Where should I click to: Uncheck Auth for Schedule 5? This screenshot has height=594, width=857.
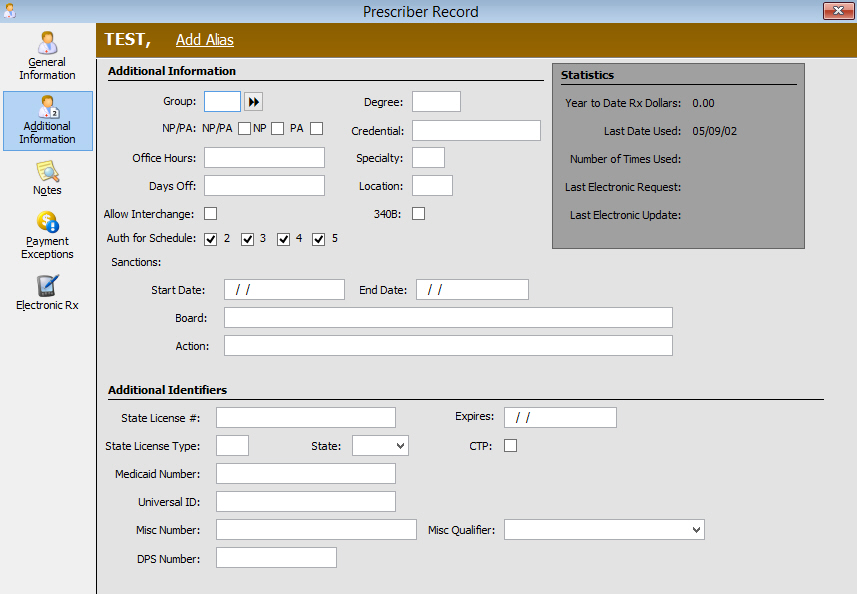319,239
